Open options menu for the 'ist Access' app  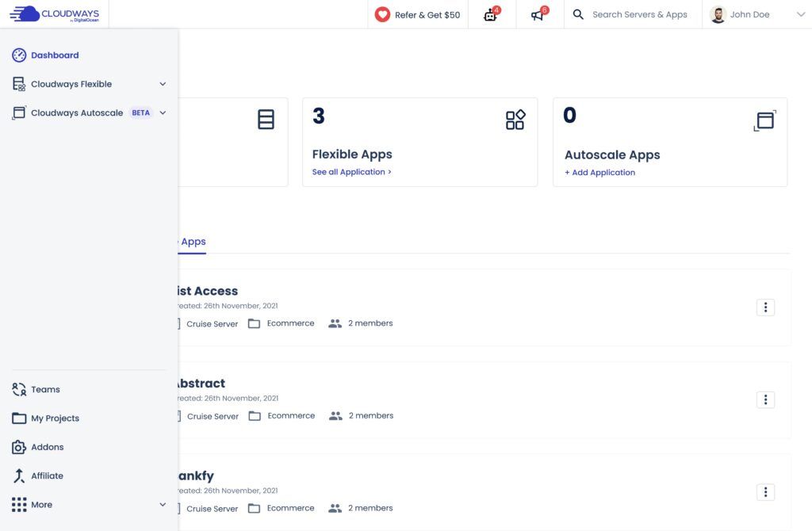coord(765,308)
